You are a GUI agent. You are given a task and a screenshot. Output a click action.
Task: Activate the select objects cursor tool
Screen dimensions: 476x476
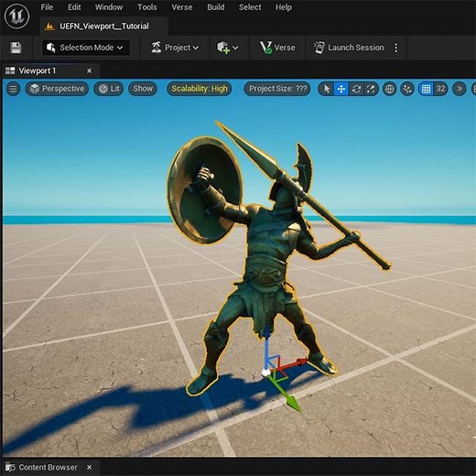(x=327, y=89)
